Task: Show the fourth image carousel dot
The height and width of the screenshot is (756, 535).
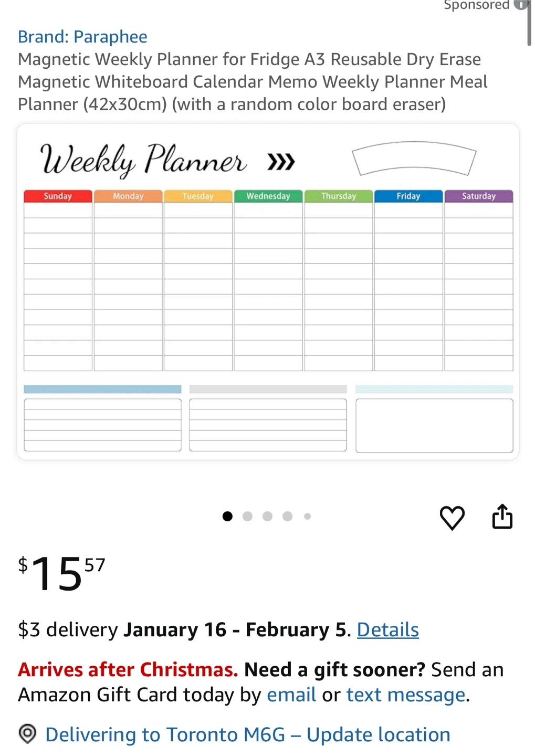Action: (287, 517)
